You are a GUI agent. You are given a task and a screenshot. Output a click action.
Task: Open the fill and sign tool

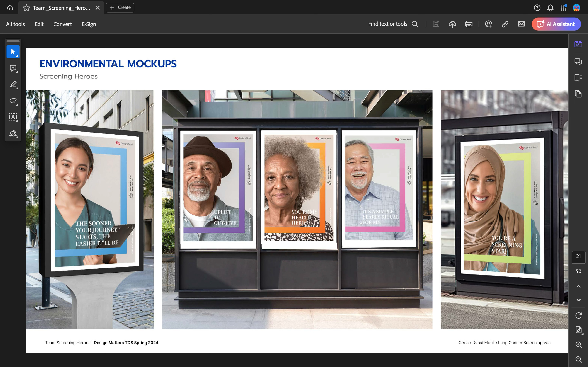pyautogui.click(x=13, y=134)
